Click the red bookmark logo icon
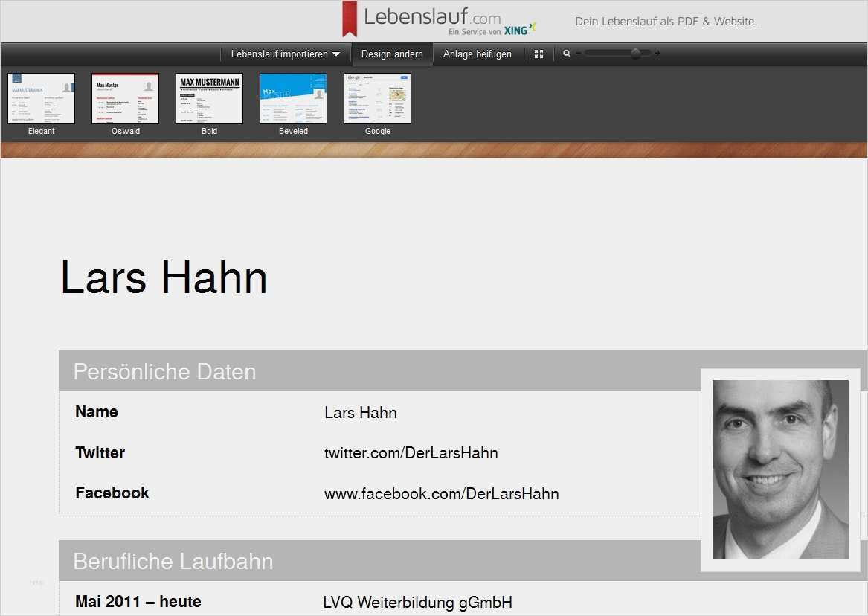Viewport: 868px width, 616px height. (x=349, y=19)
